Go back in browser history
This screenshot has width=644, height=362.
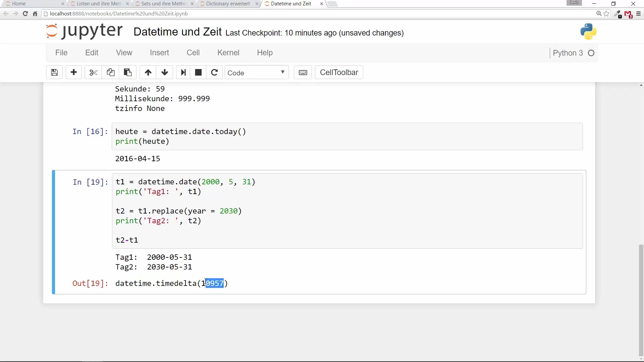(6, 14)
